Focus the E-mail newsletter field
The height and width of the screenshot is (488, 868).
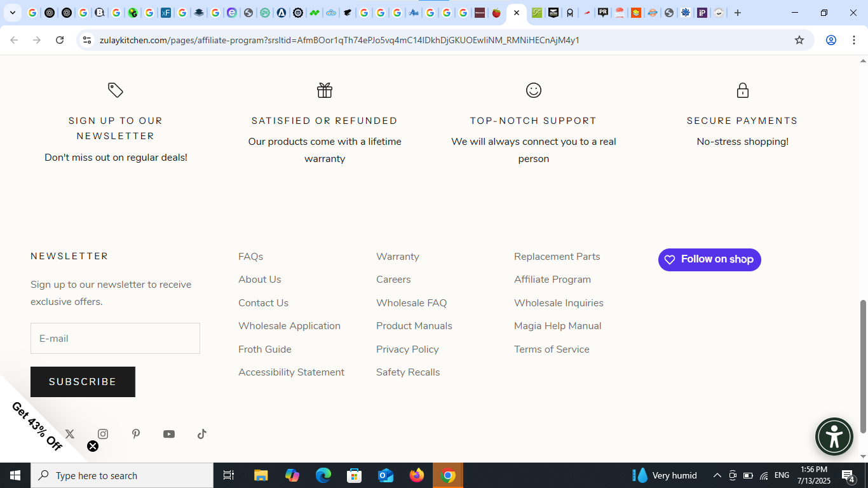[x=115, y=339]
